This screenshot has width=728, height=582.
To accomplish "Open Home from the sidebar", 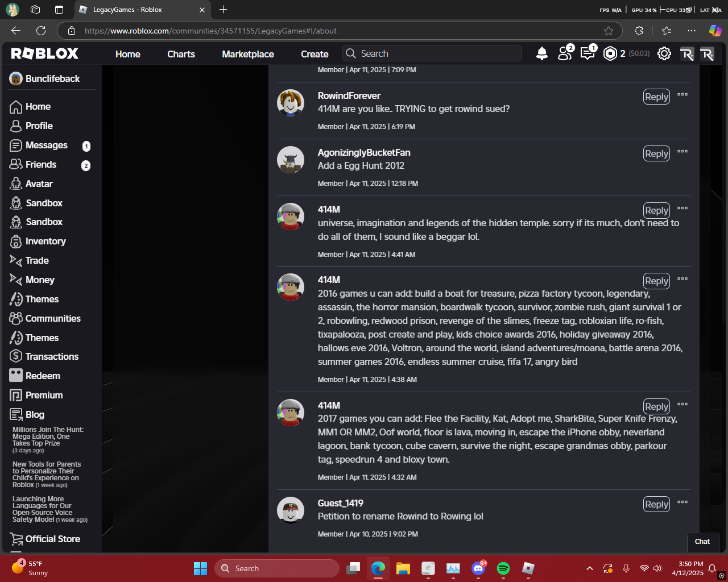I will pos(38,107).
